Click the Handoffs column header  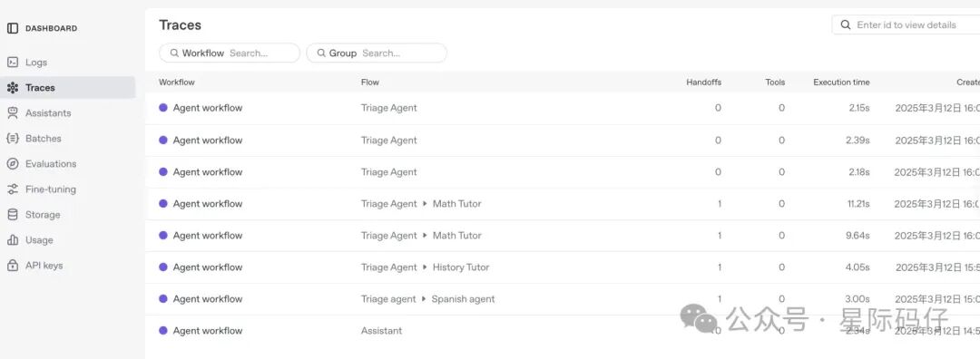[x=704, y=82]
